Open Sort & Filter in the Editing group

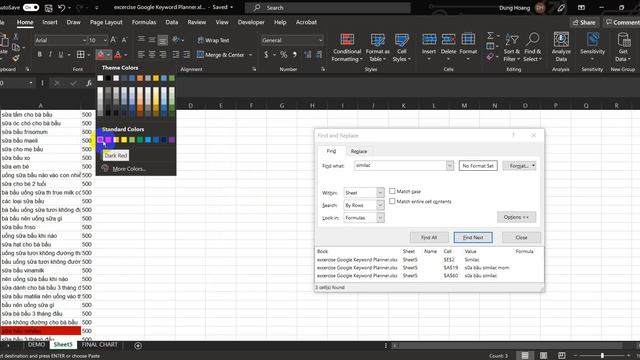point(511,47)
